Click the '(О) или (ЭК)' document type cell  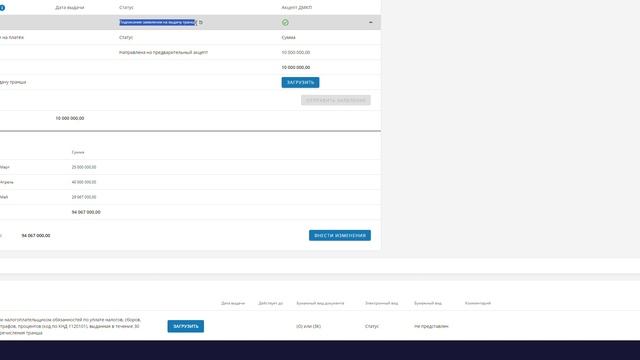point(309,326)
